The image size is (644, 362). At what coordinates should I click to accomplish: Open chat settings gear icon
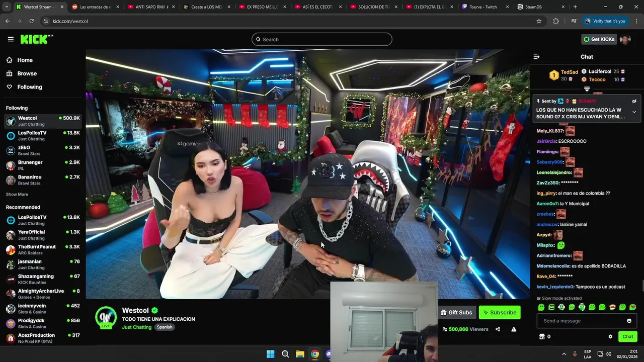610,337
